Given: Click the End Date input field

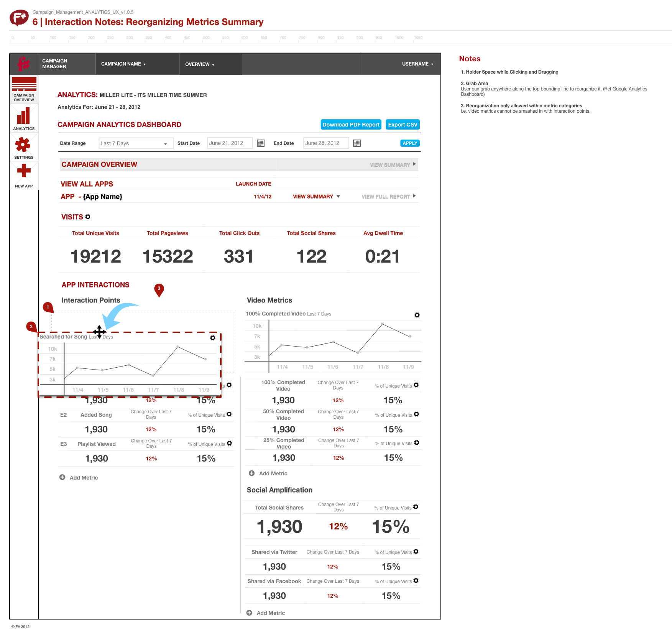Looking at the screenshot, I should (326, 143).
